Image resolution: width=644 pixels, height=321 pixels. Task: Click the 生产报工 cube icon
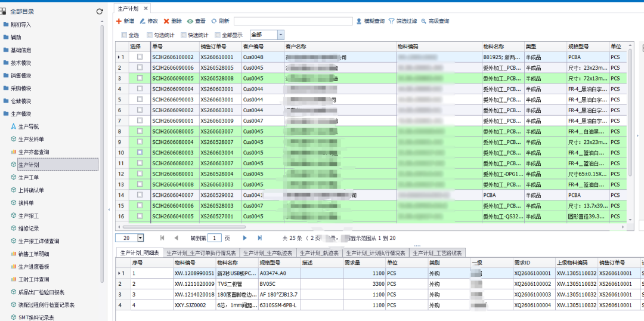[x=14, y=216]
